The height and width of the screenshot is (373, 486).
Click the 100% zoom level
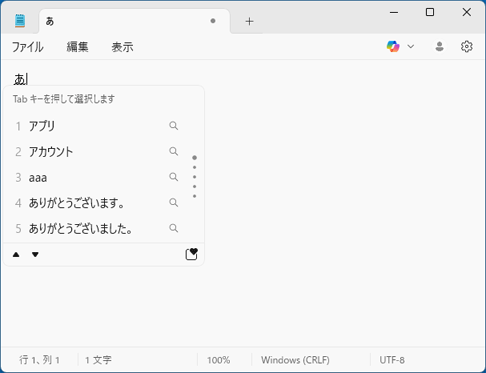(x=218, y=360)
